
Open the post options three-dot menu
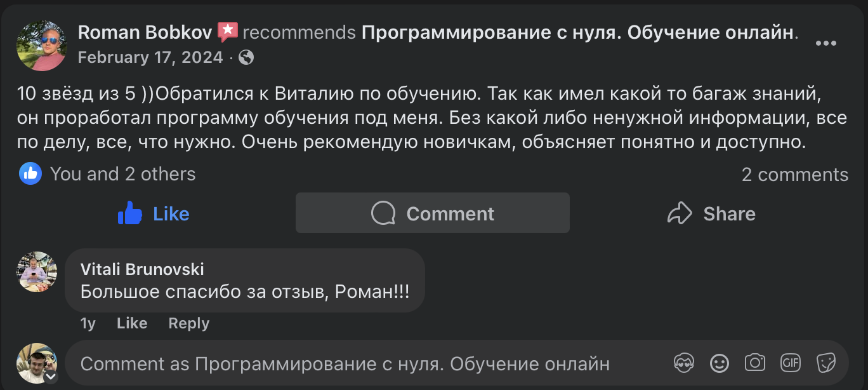825,43
